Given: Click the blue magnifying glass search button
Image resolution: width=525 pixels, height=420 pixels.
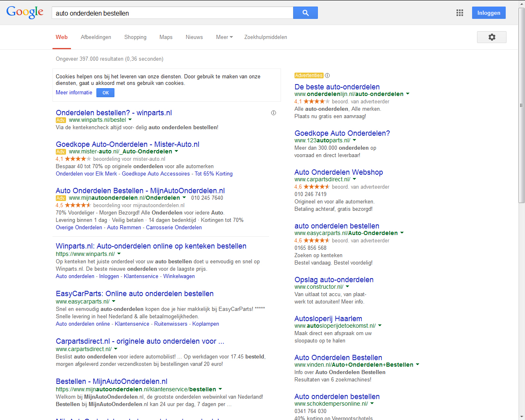Looking at the screenshot, I should coord(305,13).
